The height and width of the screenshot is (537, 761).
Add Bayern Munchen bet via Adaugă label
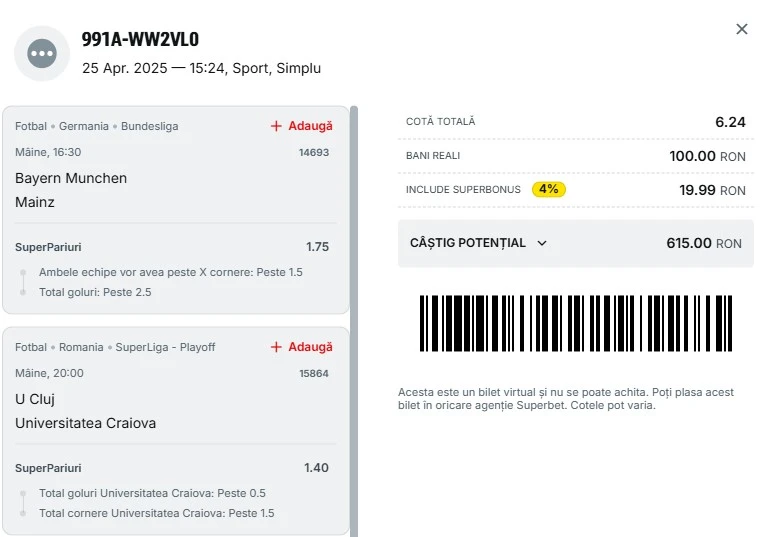[310, 126]
